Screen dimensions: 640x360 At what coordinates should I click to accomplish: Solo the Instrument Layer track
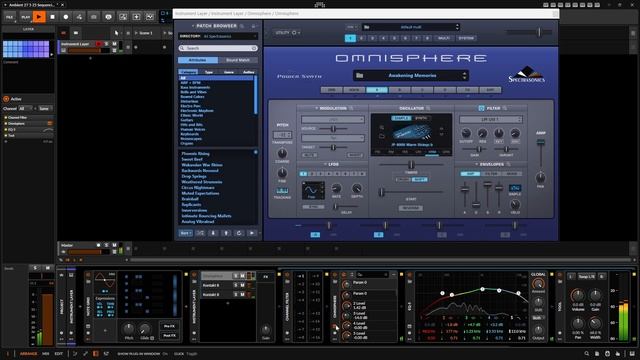click(107, 44)
